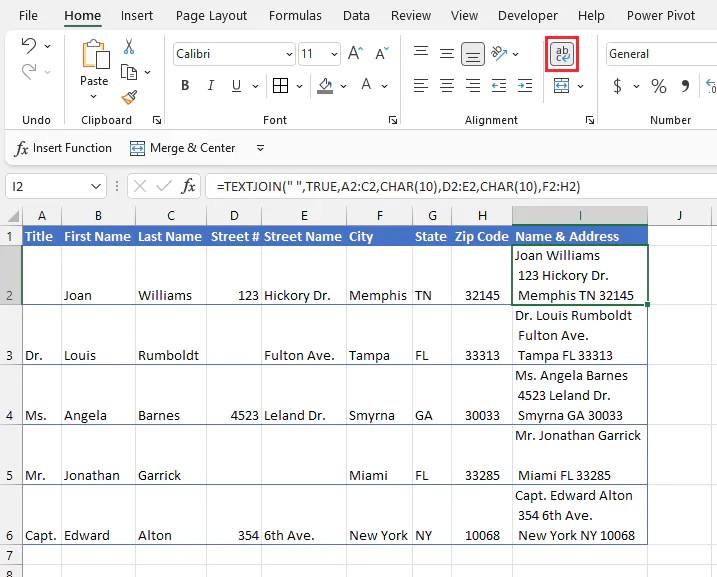The height and width of the screenshot is (577, 717).
Task: Open the Data tab
Action: pyautogui.click(x=356, y=16)
